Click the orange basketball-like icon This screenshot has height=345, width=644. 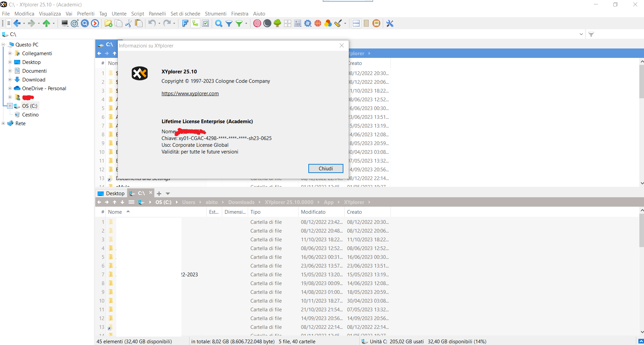coord(318,23)
